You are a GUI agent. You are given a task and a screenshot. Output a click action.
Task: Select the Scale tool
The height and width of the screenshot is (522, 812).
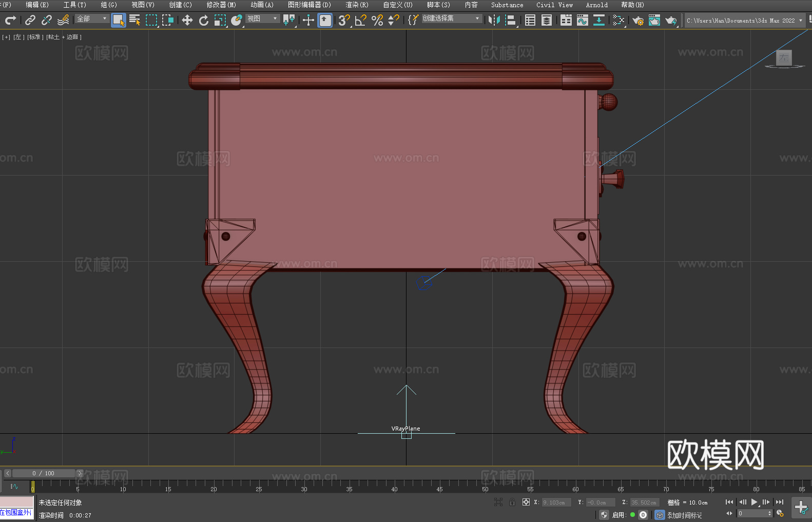coord(220,20)
